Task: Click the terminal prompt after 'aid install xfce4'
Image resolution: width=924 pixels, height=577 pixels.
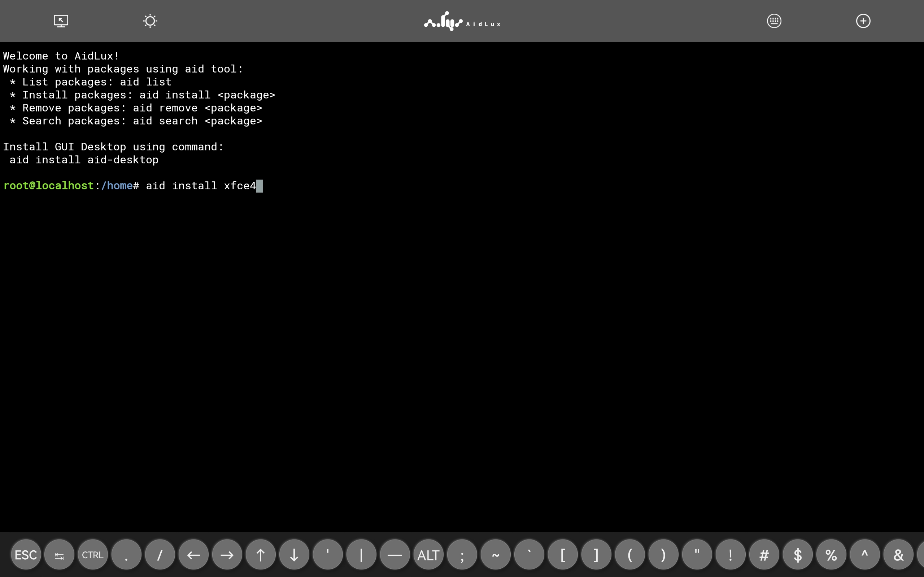Action: [x=260, y=186]
